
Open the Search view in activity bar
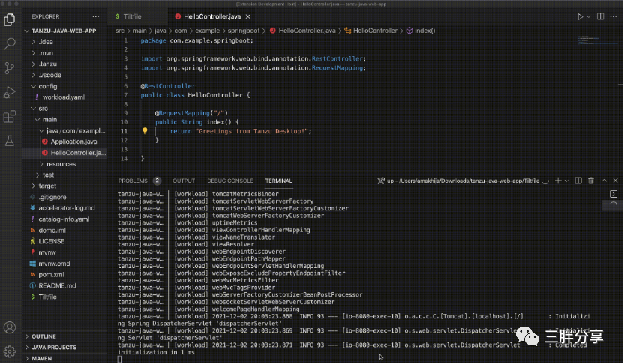(x=9, y=43)
